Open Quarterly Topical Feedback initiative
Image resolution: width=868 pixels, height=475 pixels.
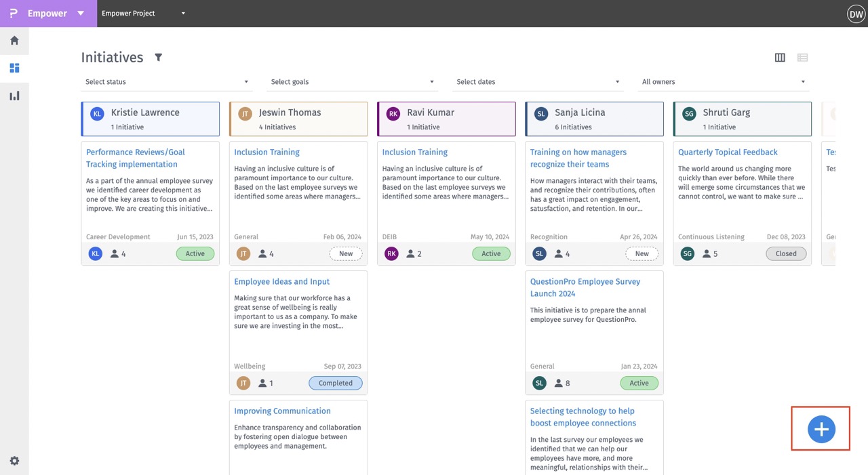click(728, 152)
